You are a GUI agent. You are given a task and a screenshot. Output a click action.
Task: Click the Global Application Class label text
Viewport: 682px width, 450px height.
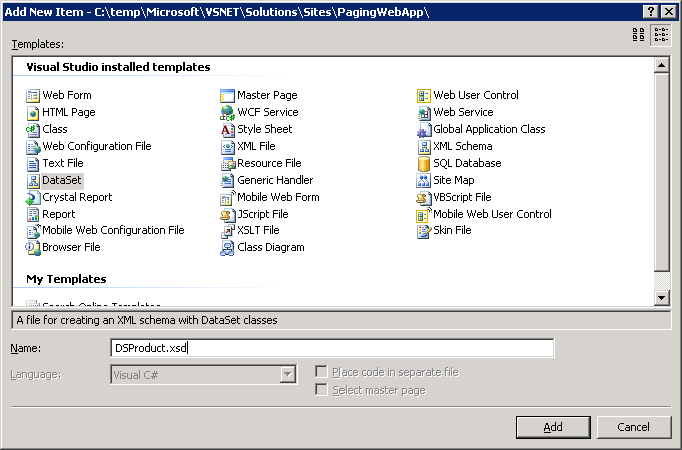point(489,129)
